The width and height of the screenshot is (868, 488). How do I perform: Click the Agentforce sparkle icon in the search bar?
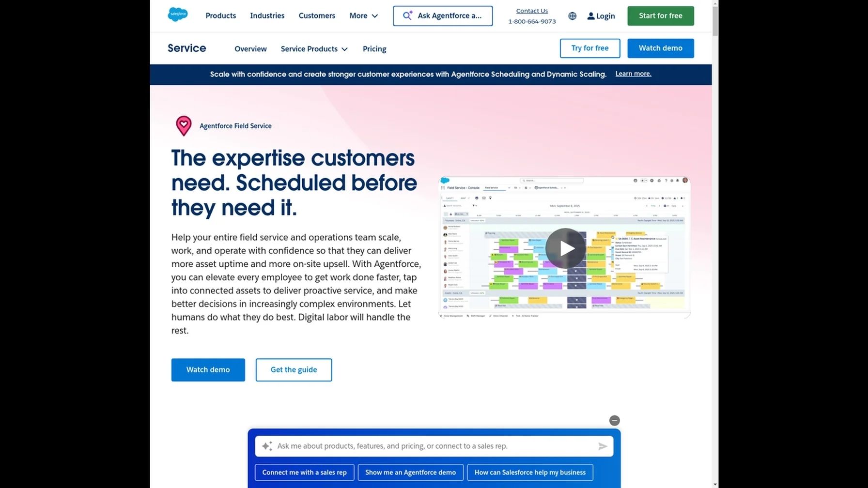click(x=407, y=15)
